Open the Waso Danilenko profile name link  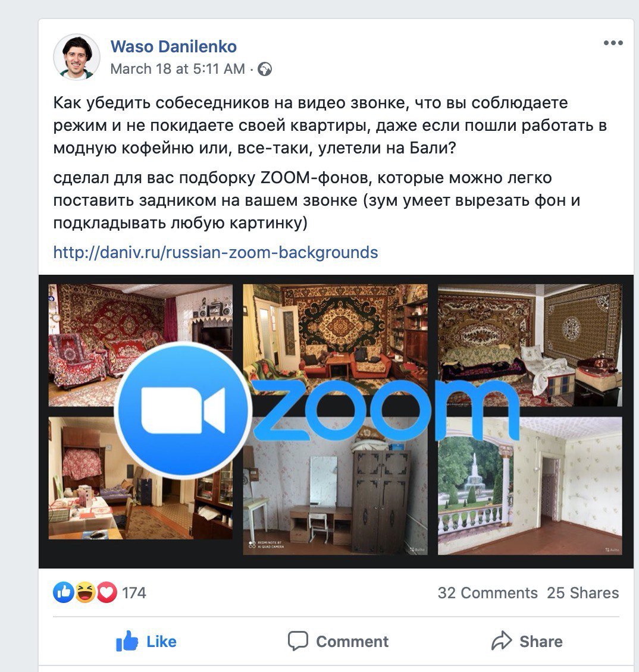coord(173,46)
